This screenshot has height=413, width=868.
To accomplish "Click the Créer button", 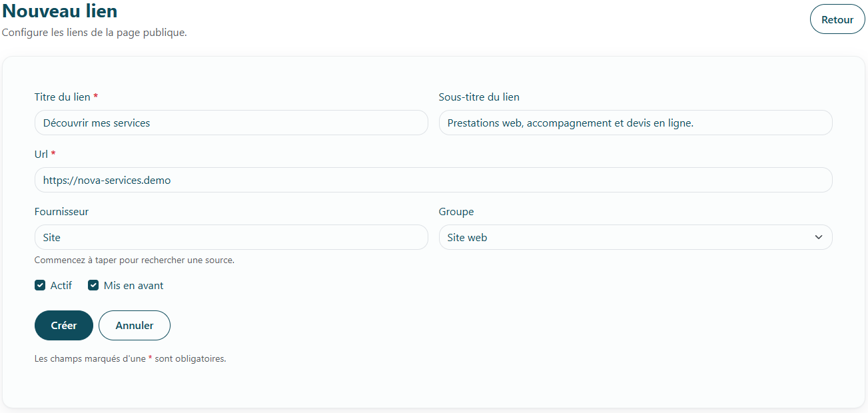I will click(64, 326).
